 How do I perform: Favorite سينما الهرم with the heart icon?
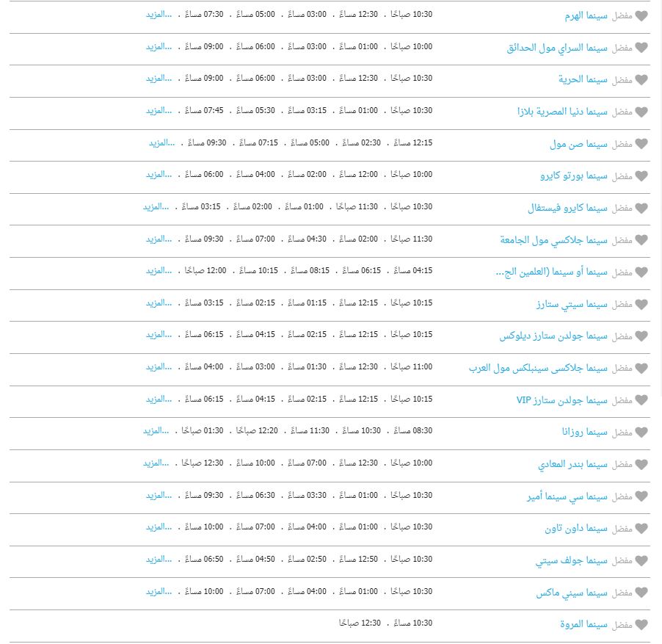[x=641, y=16]
